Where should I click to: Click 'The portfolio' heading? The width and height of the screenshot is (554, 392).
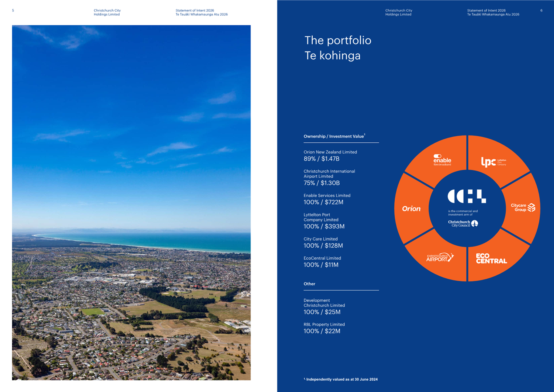point(338,40)
